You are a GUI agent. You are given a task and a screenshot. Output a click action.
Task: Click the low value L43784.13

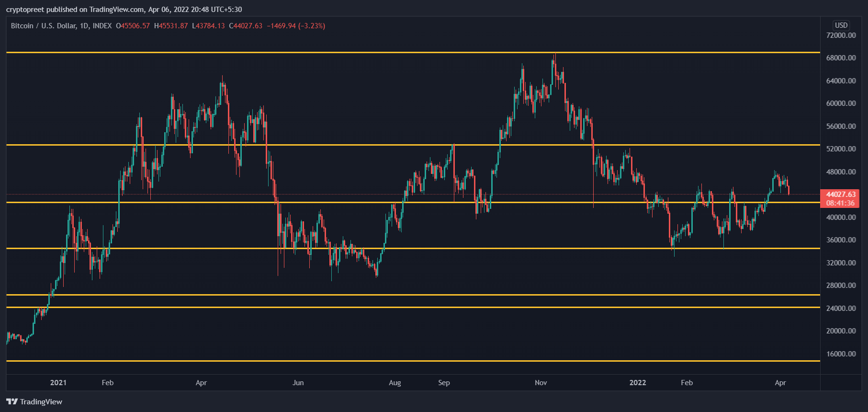(x=208, y=26)
